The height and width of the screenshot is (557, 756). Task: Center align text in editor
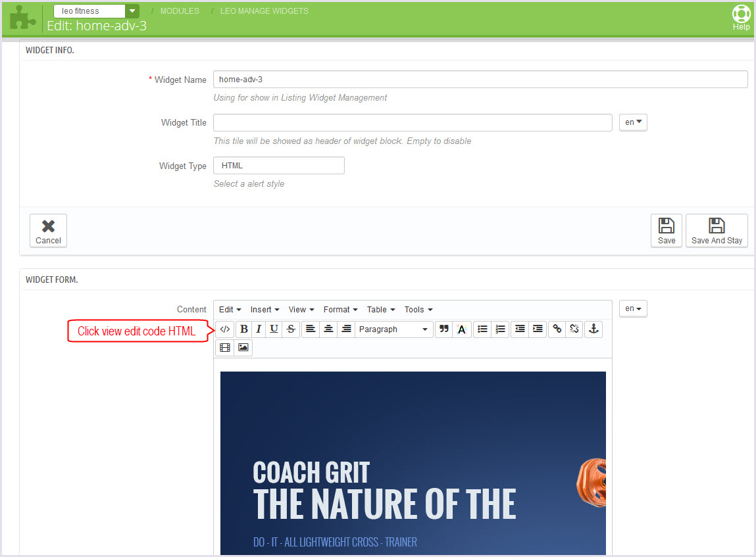(328, 329)
